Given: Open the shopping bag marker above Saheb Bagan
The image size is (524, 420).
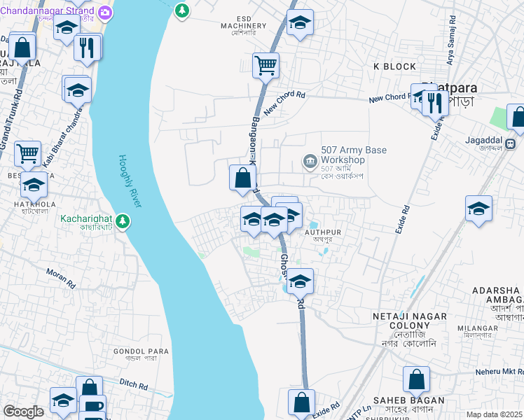Looking at the screenshot, I should click(416, 379).
